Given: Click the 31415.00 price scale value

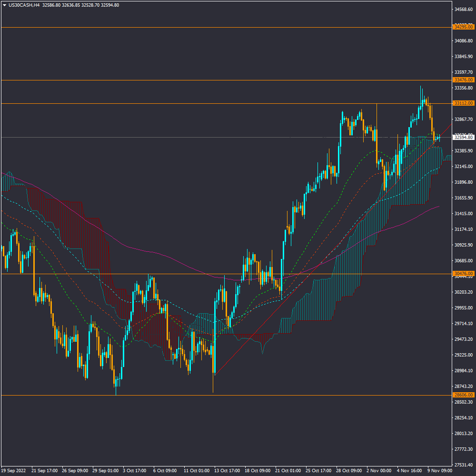Looking at the screenshot, I should (464, 214).
